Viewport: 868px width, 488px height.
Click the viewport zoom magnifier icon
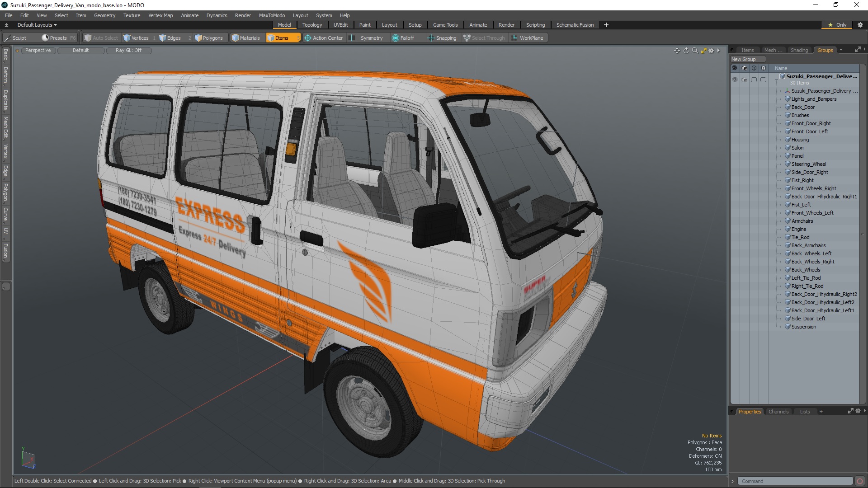pyautogui.click(x=695, y=51)
